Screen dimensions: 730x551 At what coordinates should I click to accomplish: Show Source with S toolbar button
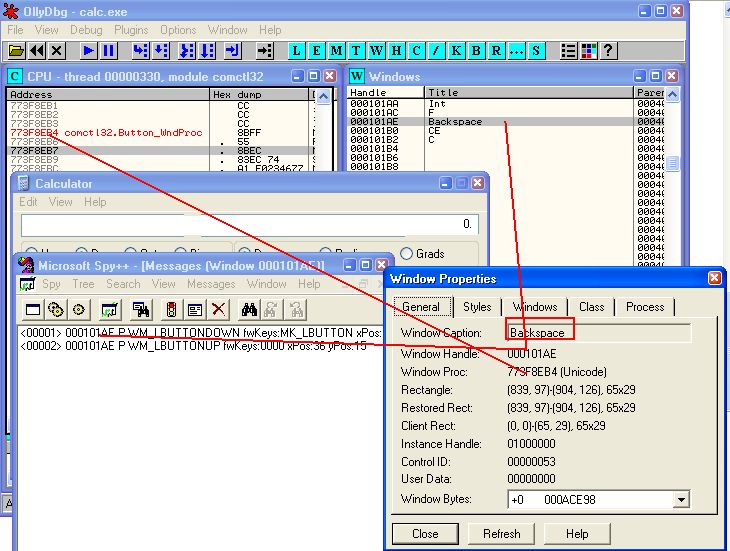point(536,50)
